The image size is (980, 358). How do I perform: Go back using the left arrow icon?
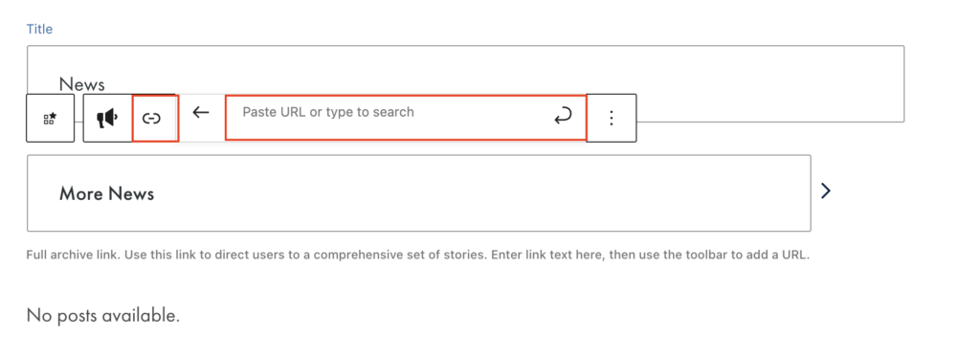pos(200,112)
